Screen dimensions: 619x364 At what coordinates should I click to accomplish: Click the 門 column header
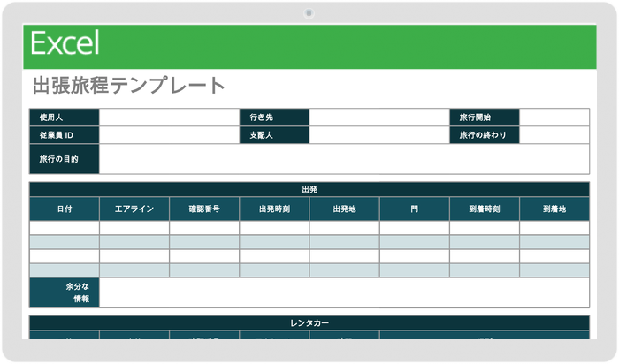[x=414, y=209]
